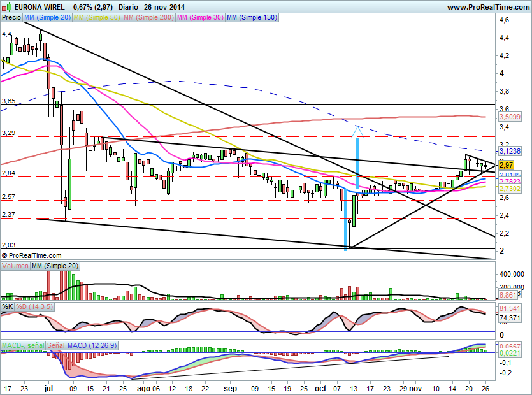
Task: Select the Precio label tab
Action: pyautogui.click(x=11, y=18)
